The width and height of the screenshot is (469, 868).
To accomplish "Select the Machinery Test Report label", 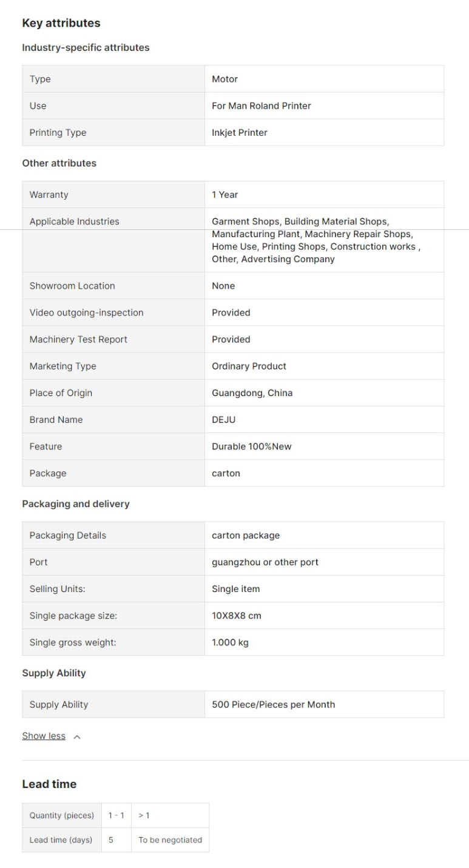I will [78, 339].
